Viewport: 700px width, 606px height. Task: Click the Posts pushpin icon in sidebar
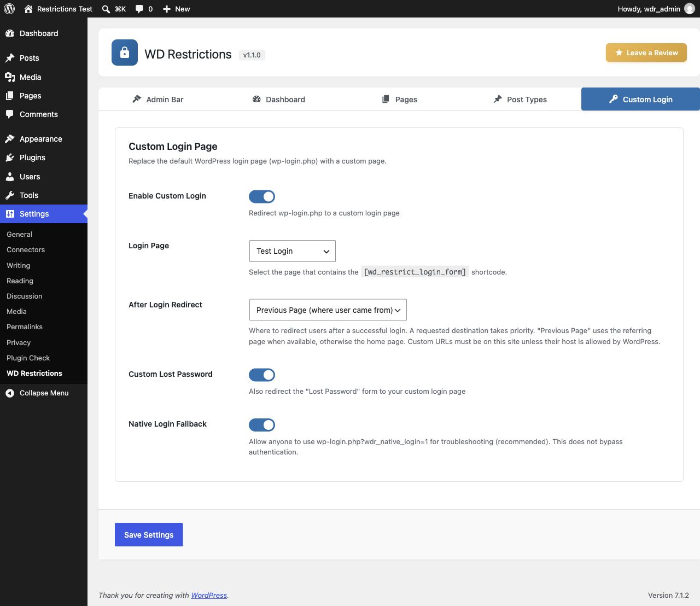(10, 58)
